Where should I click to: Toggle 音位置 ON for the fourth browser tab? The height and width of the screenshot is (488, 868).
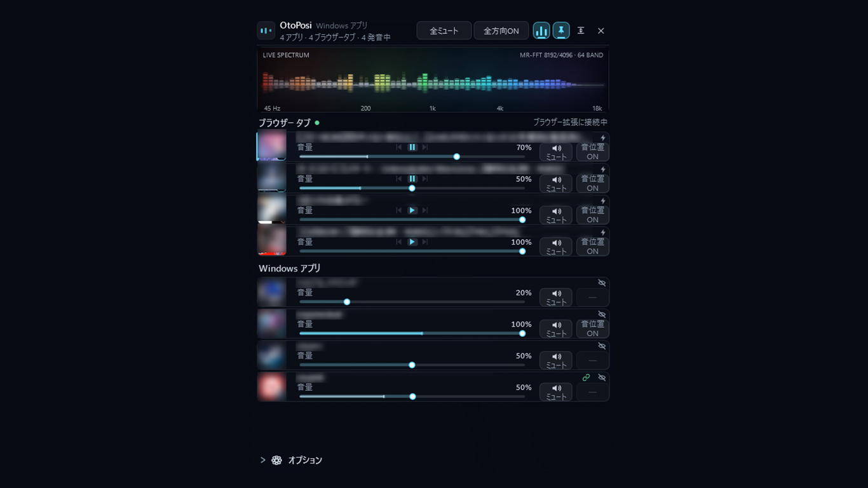pos(593,247)
